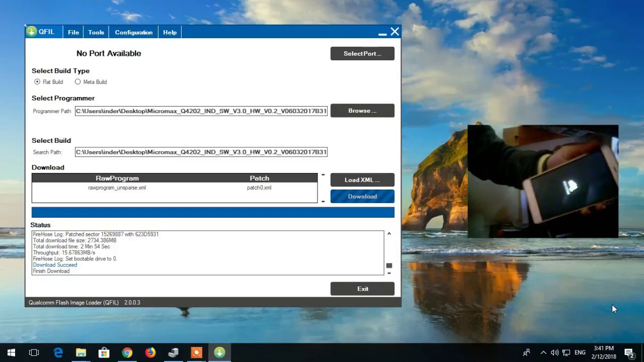
Task: Click the Exit button
Action: coord(362,289)
